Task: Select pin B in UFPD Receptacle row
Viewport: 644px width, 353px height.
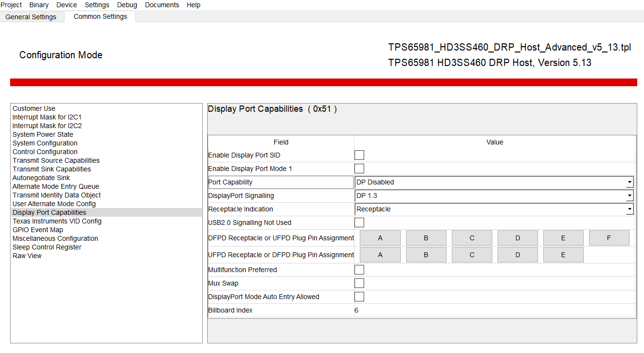Action: [426, 255]
